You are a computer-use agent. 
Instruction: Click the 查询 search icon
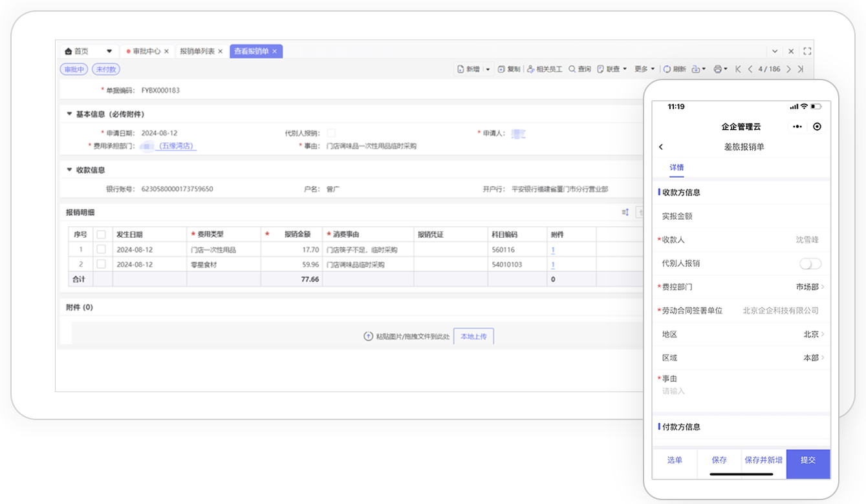pyautogui.click(x=572, y=69)
